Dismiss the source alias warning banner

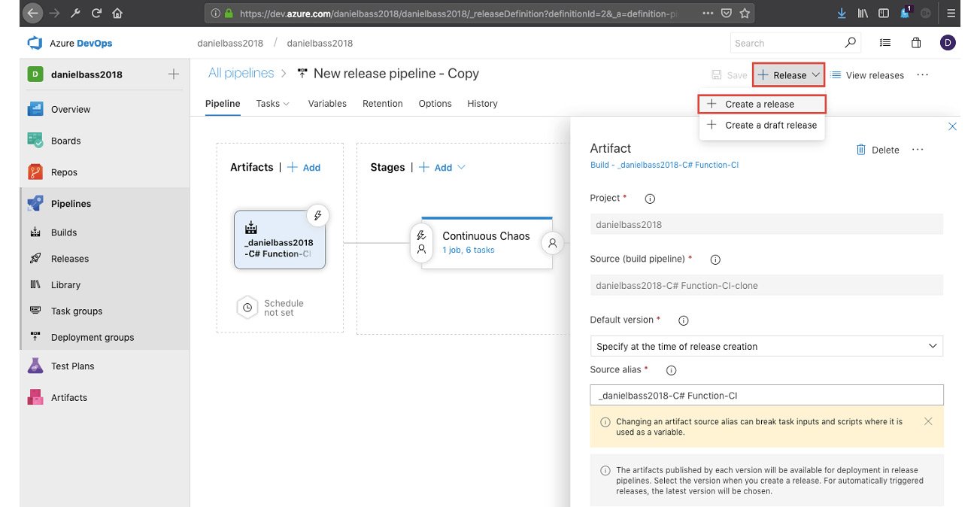928,421
